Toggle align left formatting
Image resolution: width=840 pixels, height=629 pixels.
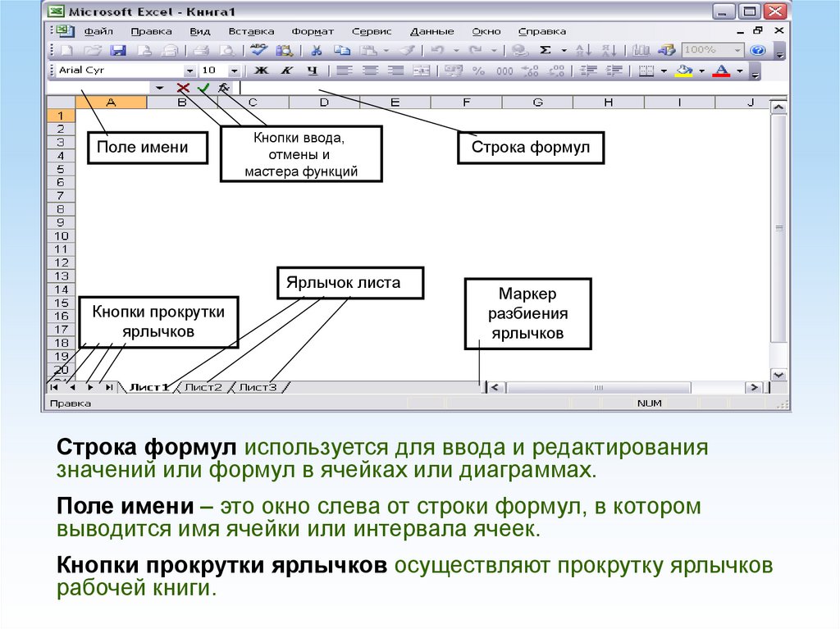point(344,71)
